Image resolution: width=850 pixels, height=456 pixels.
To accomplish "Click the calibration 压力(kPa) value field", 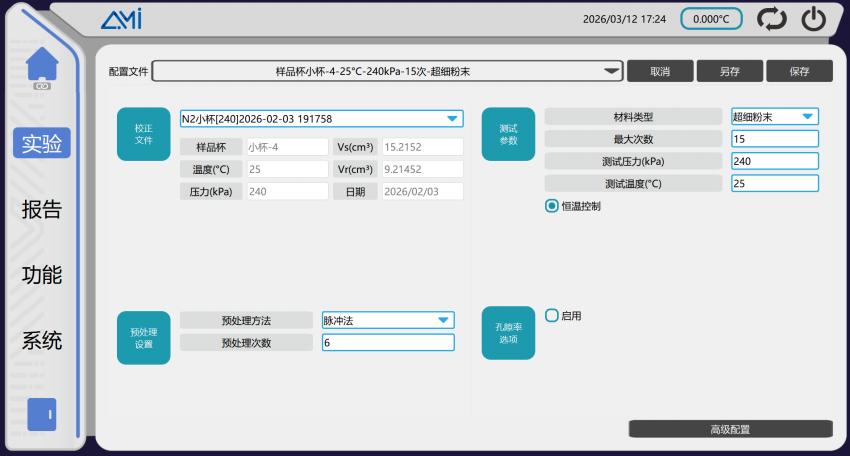I will point(288,191).
